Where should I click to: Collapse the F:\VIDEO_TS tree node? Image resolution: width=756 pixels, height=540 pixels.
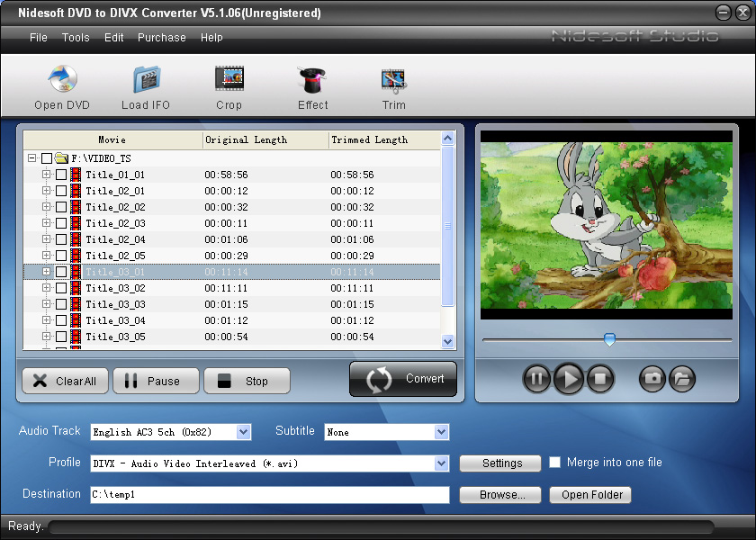coord(31,157)
